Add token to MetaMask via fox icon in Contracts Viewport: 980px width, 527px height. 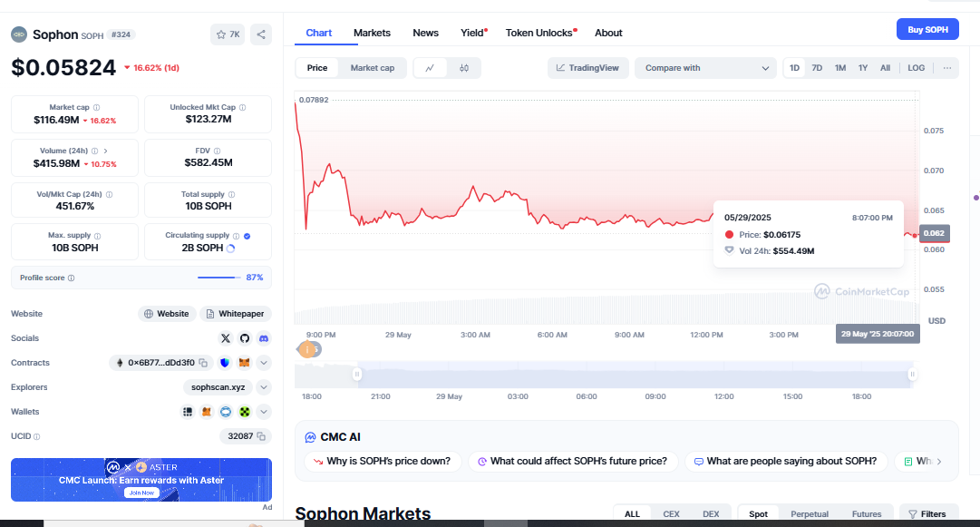(245, 363)
